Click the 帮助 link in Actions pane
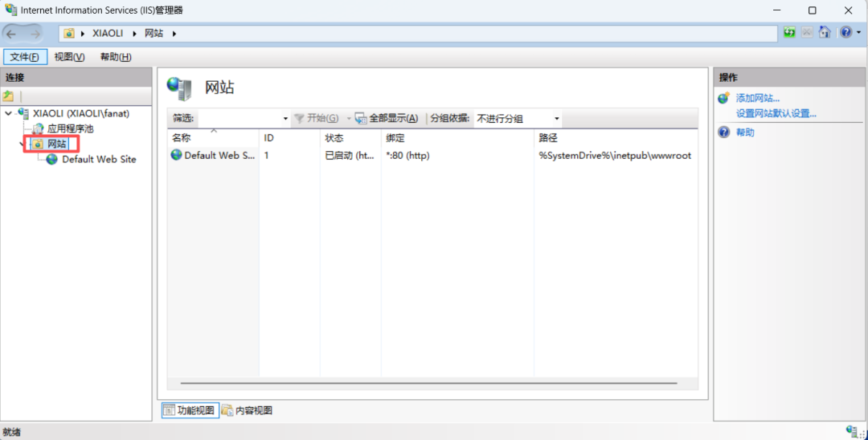The image size is (868, 440). 744,132
